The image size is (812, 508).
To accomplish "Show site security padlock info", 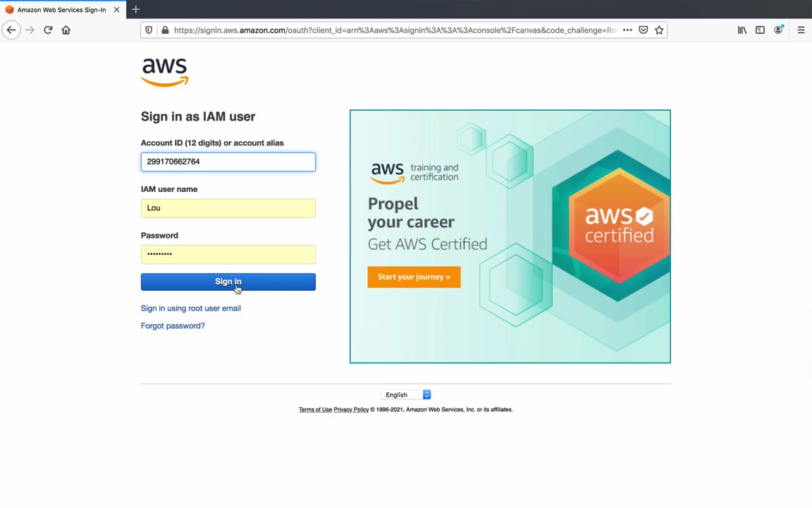I will tap(165, 30).
